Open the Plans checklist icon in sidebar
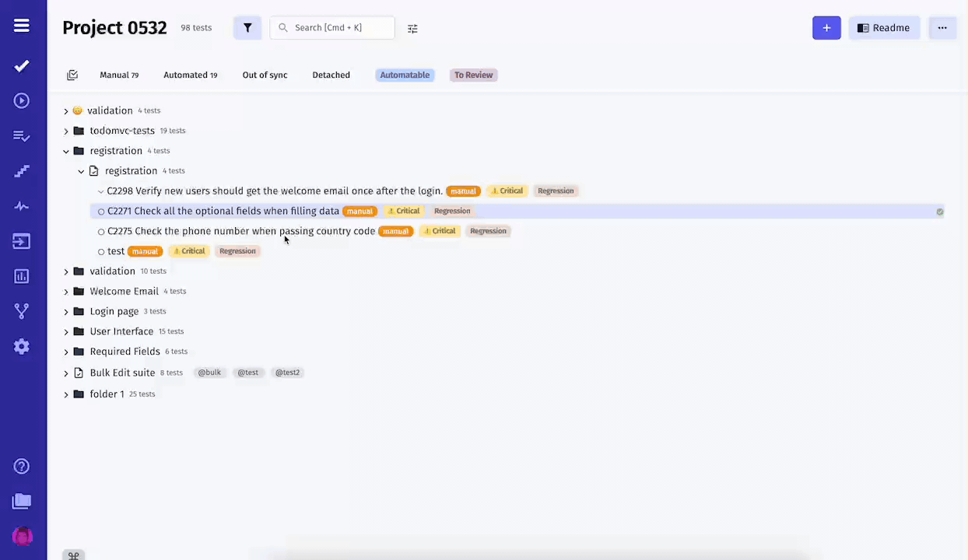This screenshot has height=560, width=968. point(22,136)
